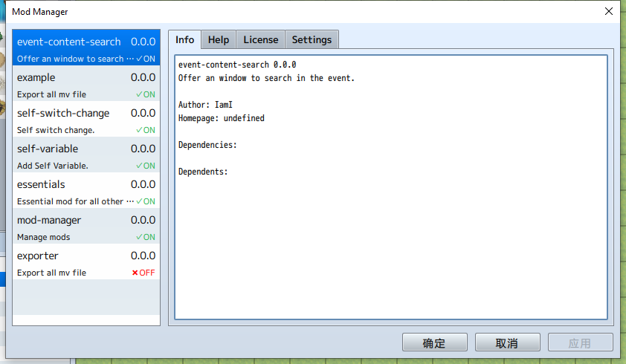The width and height of the screenshot is (626, 364).
Task: Click the 确定 confirm button
Action: point(435,342)
